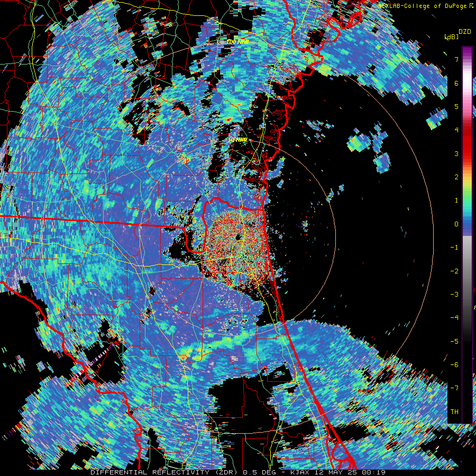Click the scale value 1
The image size is (476, 476).
point(456,200)
